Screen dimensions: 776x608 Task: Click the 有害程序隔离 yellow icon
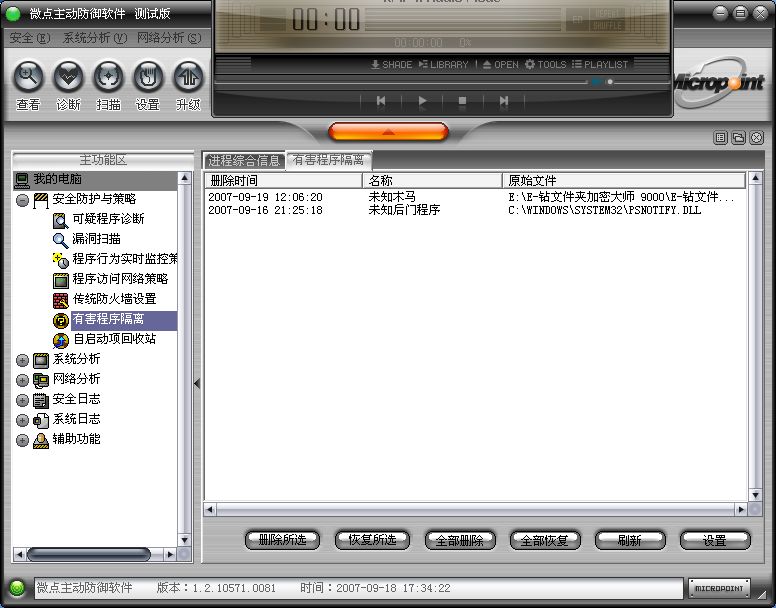coord(60,320)
